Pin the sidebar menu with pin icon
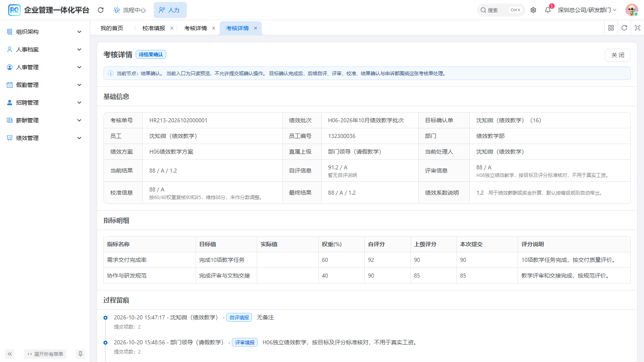Screen dimensions: 644x362 (80, 354)
